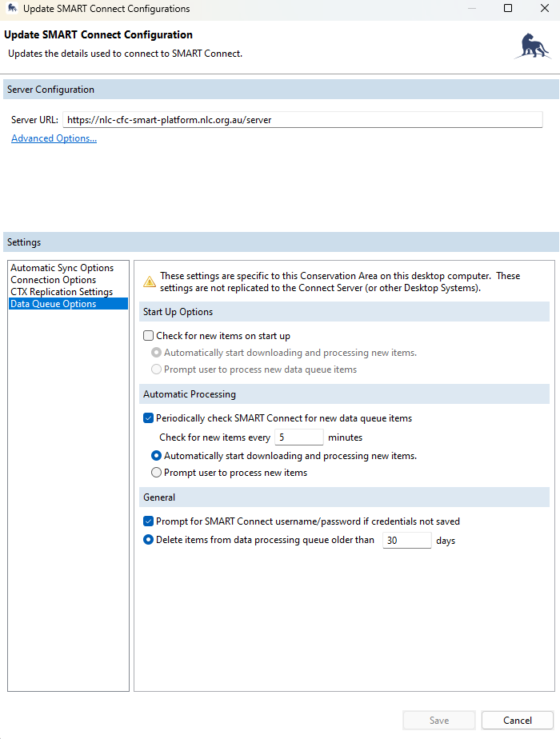Open CTX Replication Settings page
The image size is (560, 739).
coord(61,292)
